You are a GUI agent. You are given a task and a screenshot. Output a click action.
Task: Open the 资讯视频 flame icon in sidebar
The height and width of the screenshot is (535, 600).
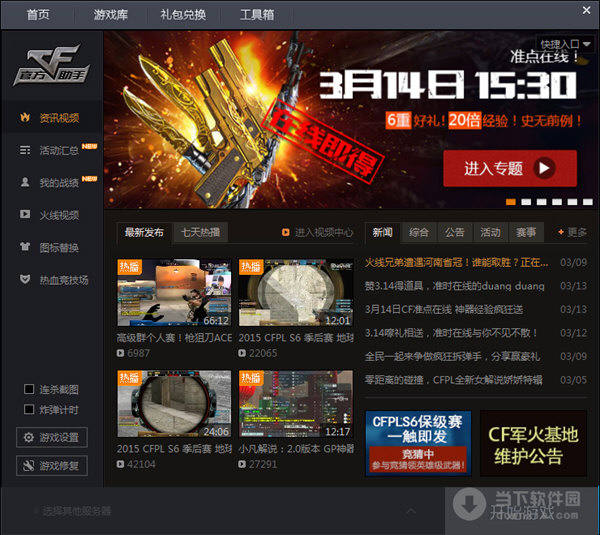25,117
